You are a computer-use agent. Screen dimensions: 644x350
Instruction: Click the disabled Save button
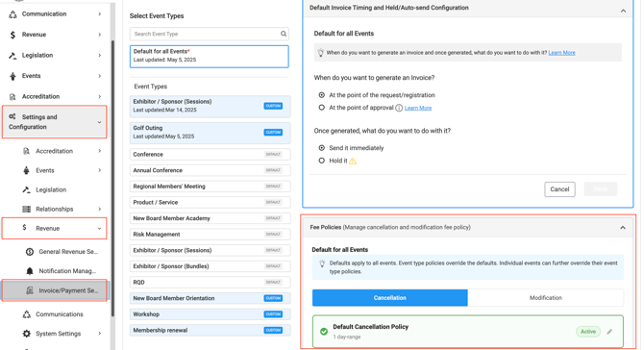coord(601,189)
